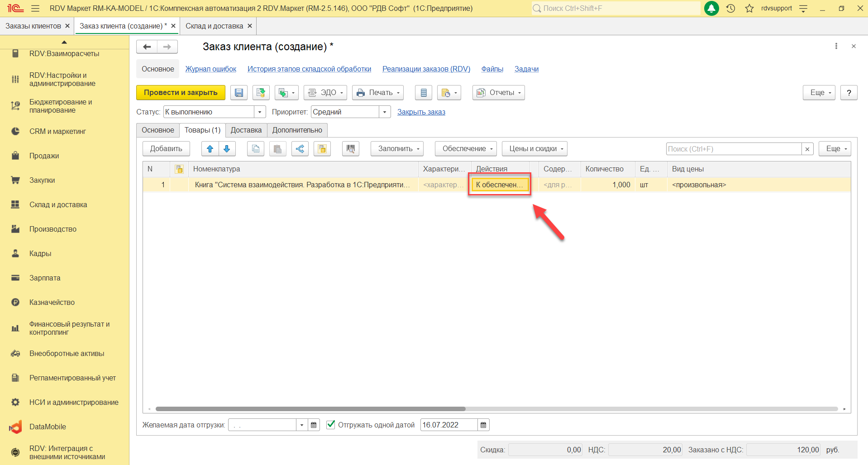Open the history clock icon

730,8
